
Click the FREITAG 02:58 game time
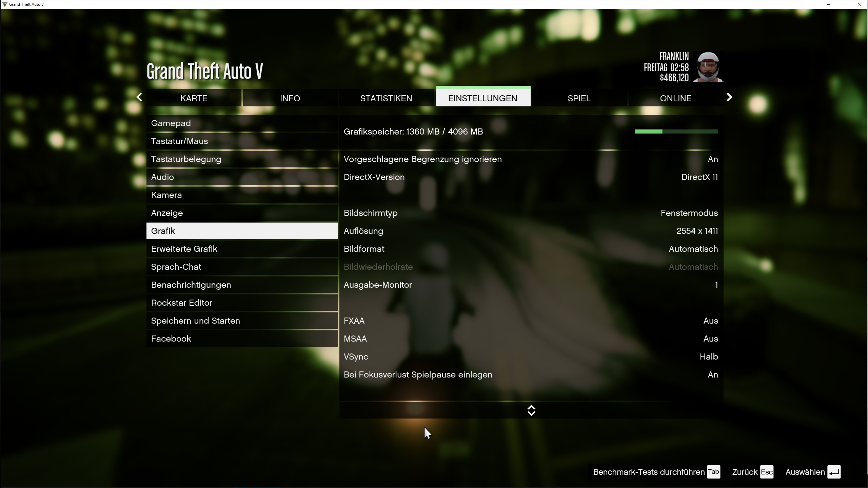666,67
